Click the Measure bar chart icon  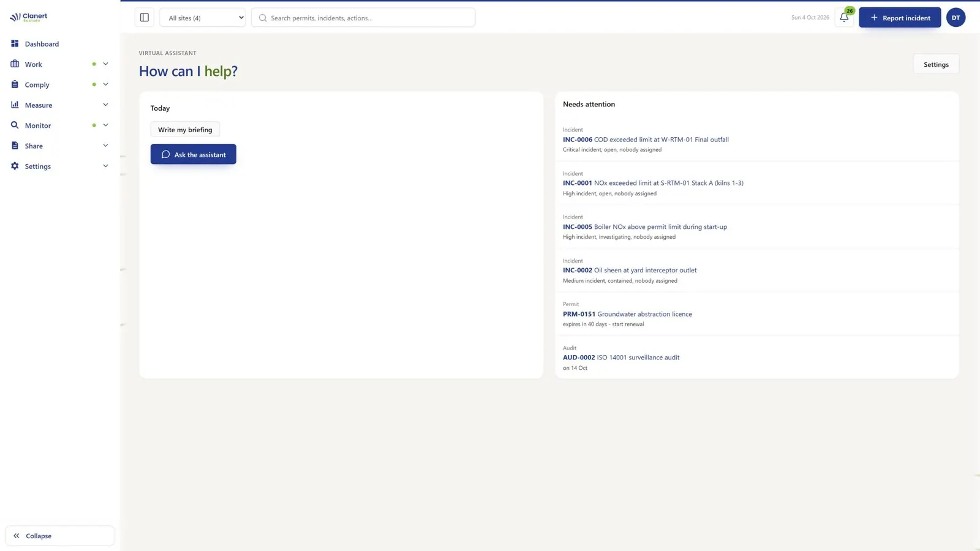tap(15, 105)
